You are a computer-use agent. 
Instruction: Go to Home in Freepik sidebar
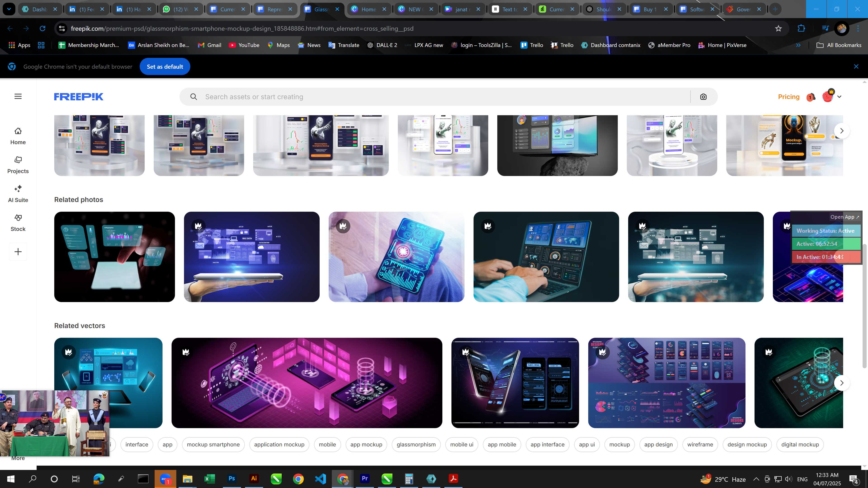pos(18,136)
